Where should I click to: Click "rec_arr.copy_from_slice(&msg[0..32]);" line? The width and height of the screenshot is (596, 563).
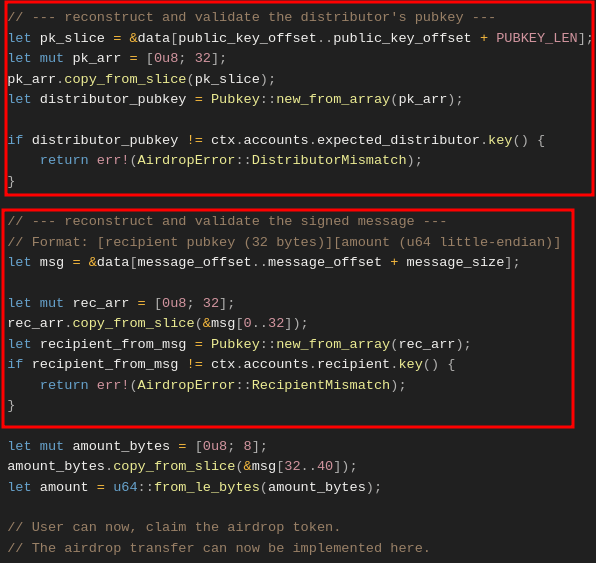(x=157, y=323)
